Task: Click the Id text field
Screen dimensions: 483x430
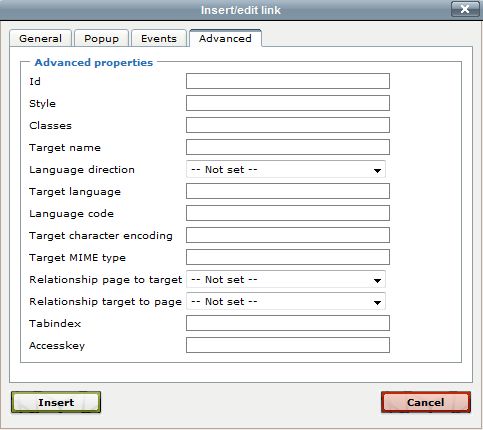Action: [x=288, y=81]
